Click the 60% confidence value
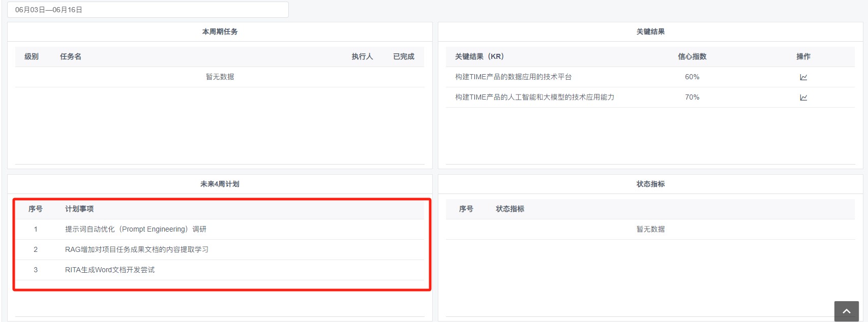Screen dimensions: 868x322 (692, 77)
